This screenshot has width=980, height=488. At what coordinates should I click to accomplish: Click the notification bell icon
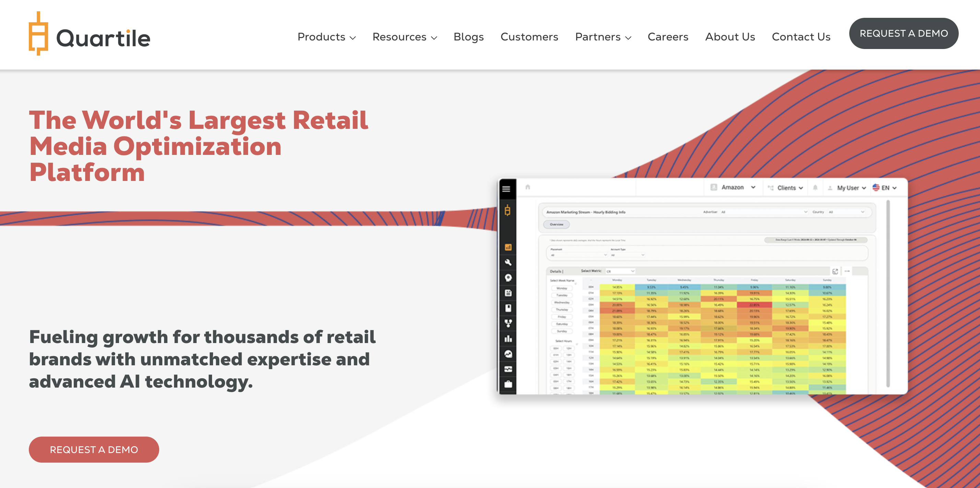point(815,188)
